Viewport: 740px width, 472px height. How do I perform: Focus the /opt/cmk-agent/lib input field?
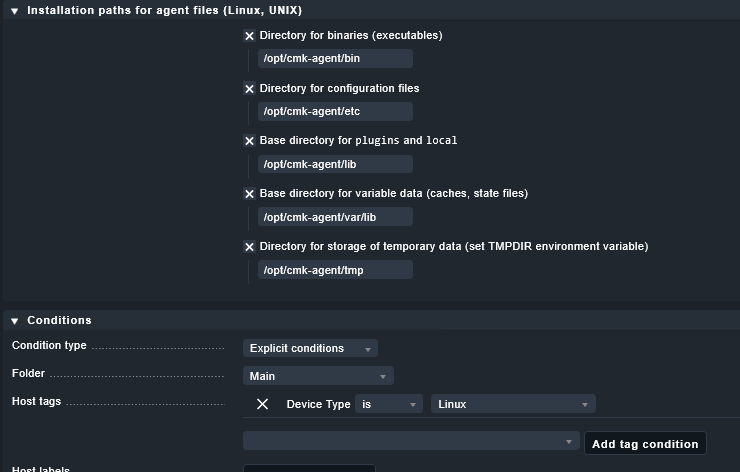335,164
